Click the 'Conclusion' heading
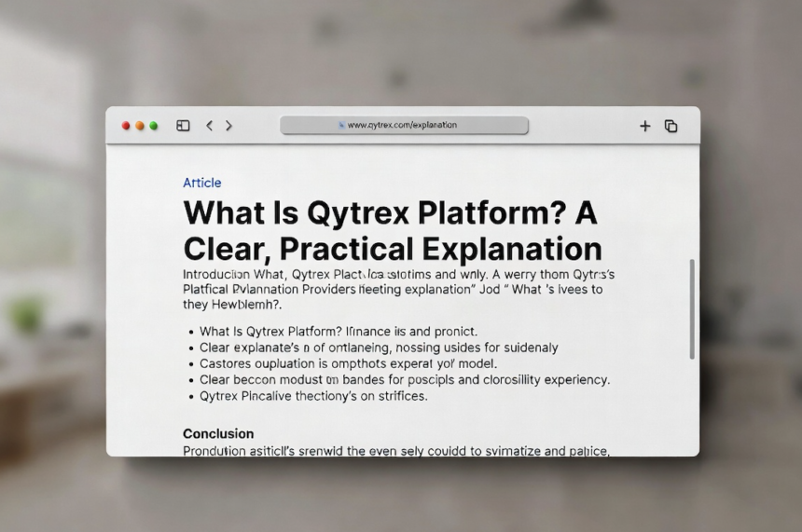The image size is (802, 532). point(218,433)
